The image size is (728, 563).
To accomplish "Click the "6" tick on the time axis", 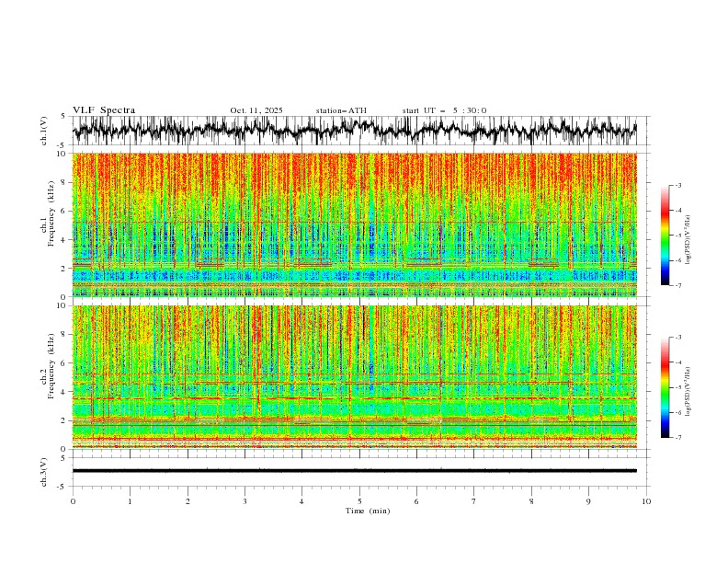I will [416, 501].
